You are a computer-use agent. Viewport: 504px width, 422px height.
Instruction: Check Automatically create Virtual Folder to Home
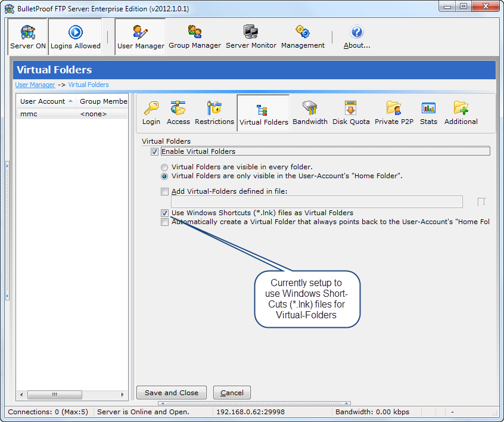pos(164,222)
